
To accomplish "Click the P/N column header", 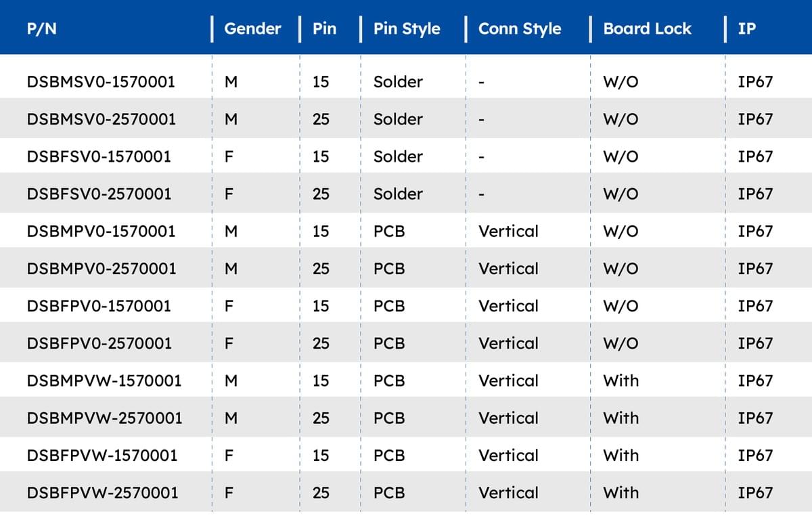I will pyautogui.click(x=42, y=28).
